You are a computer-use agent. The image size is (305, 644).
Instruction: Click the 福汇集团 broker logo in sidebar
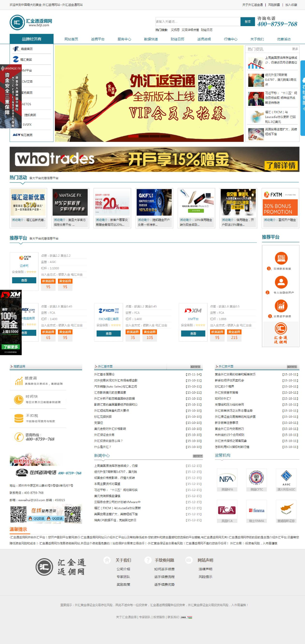[16, 59]
